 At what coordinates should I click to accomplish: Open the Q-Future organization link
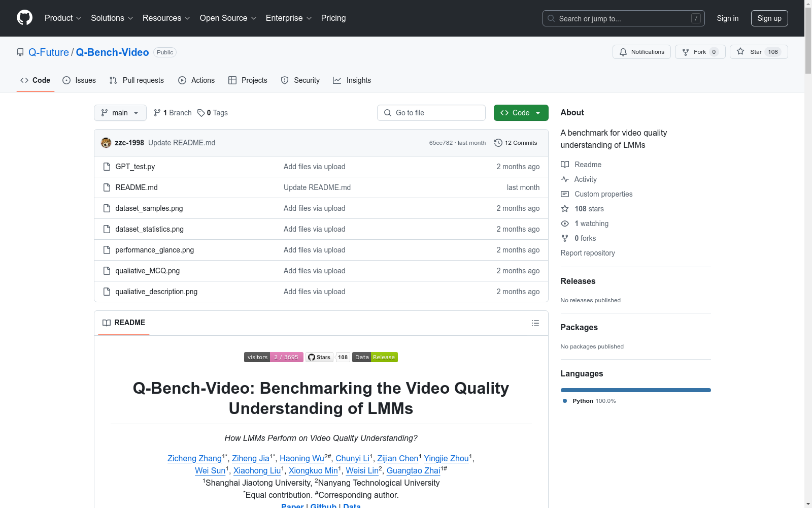[49, 52]
